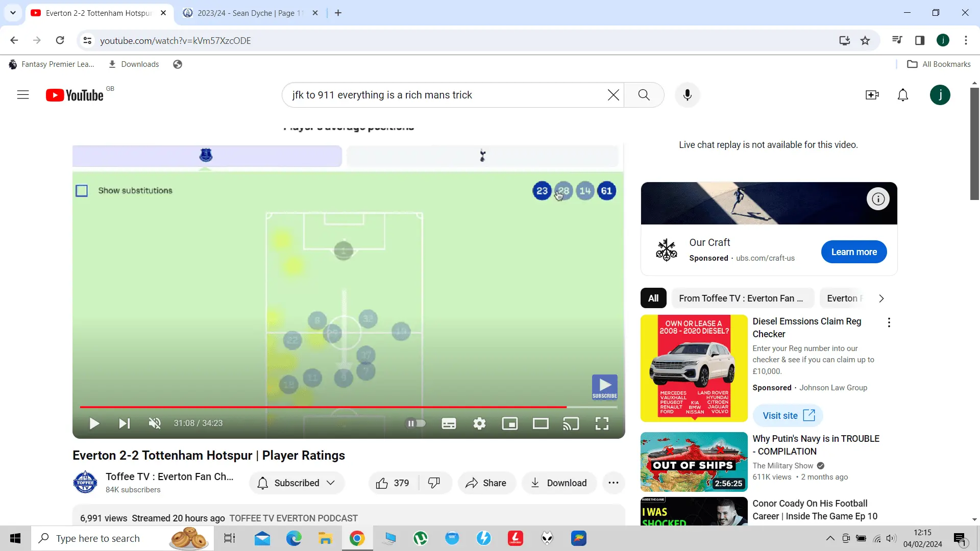Click the Play on TV cast icon
This screenshot has height=551, width=980.
pyautogui.click(x=571, y=423)
